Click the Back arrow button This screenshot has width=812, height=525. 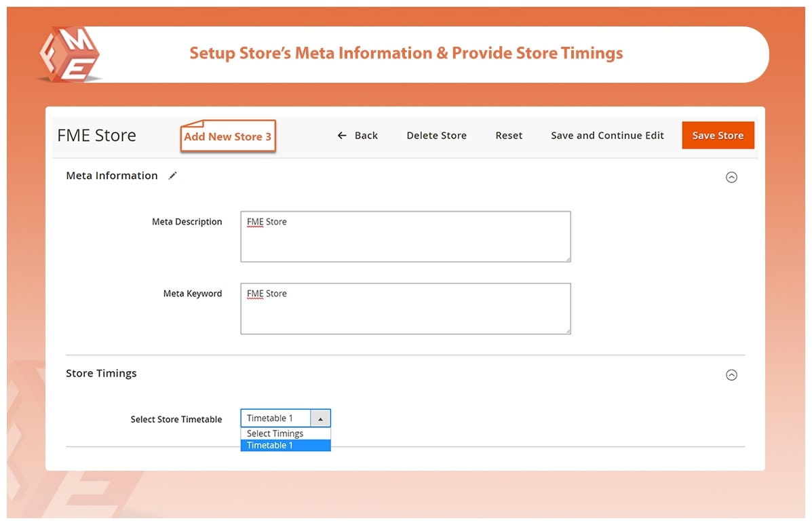(357, 136)
